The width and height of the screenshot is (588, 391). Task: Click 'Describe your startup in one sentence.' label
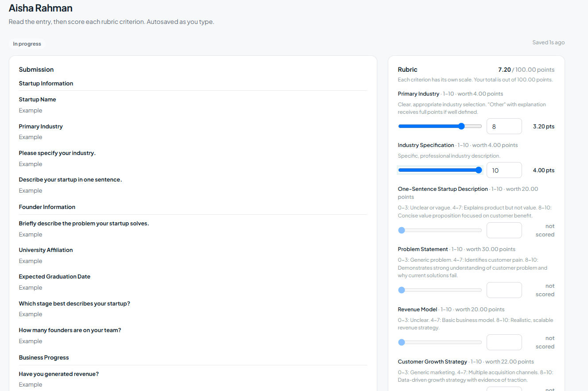pyautogui.click(x=70, y=179)
